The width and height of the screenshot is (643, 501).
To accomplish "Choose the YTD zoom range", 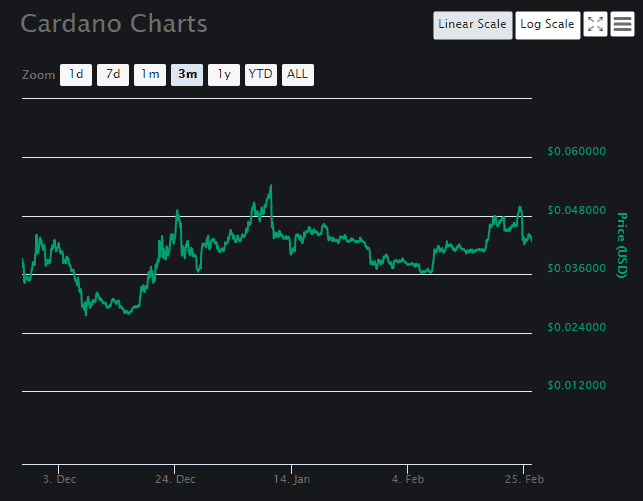I will (x=261, y=75).
